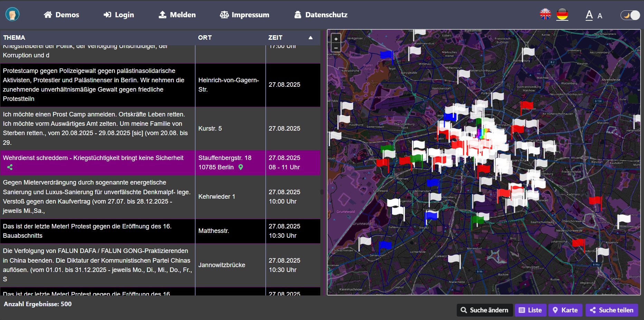
Task: Zoom in on the map
Action: click(336, 39)
